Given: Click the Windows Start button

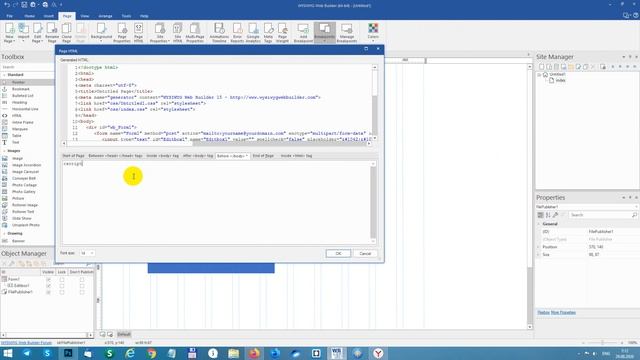Looking at the screenshot, I should [7, 353].
